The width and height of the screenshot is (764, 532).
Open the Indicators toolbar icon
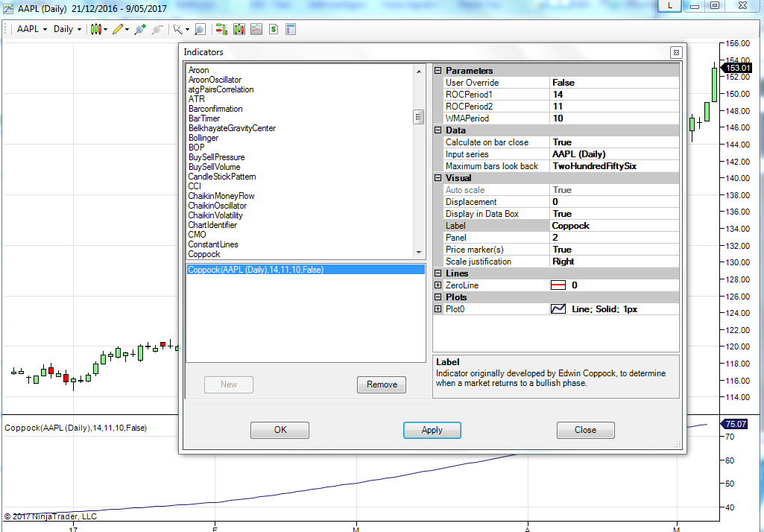click(256, 29)
